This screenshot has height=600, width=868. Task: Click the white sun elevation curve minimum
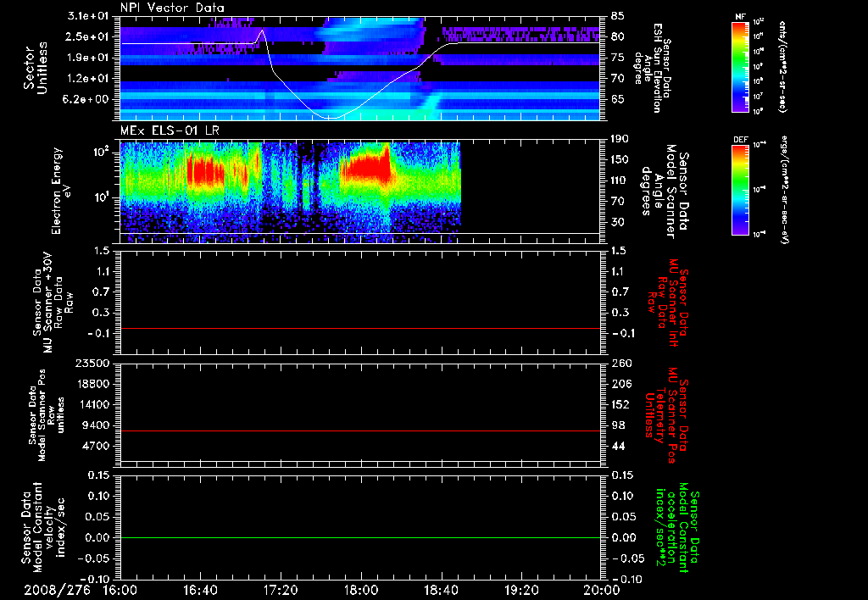coord(331,118)
